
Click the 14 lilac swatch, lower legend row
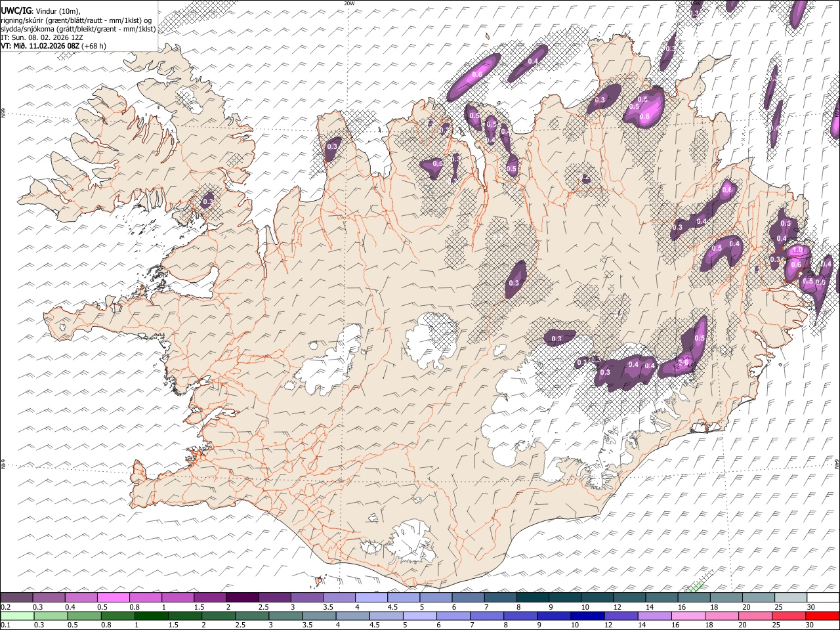[654, 616]
